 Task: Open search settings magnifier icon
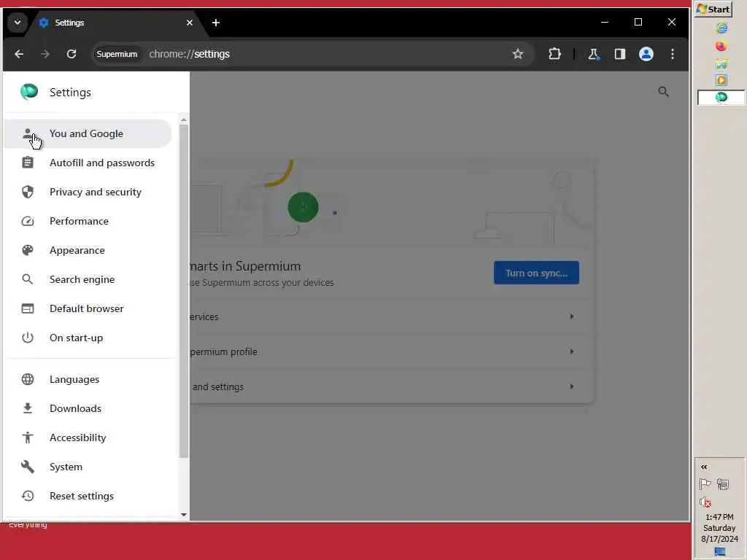pyautogui.click(x=663, y=91)
